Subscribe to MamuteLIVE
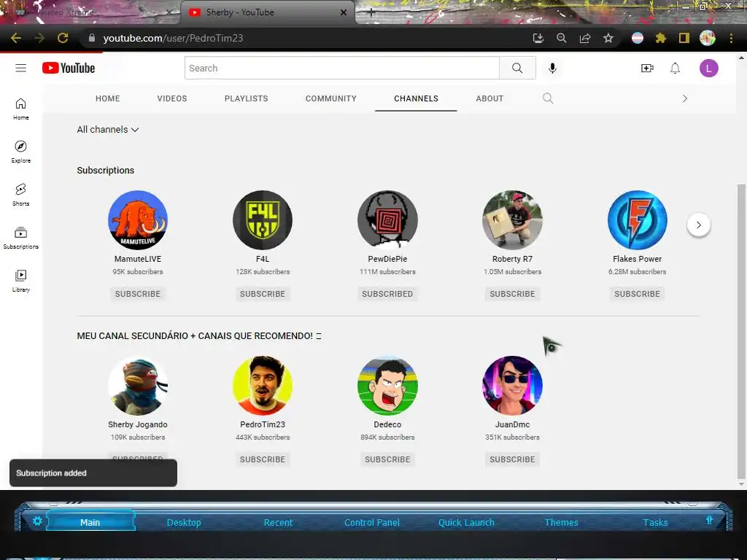This screenshot has height=560, width=747. [138, 294]
